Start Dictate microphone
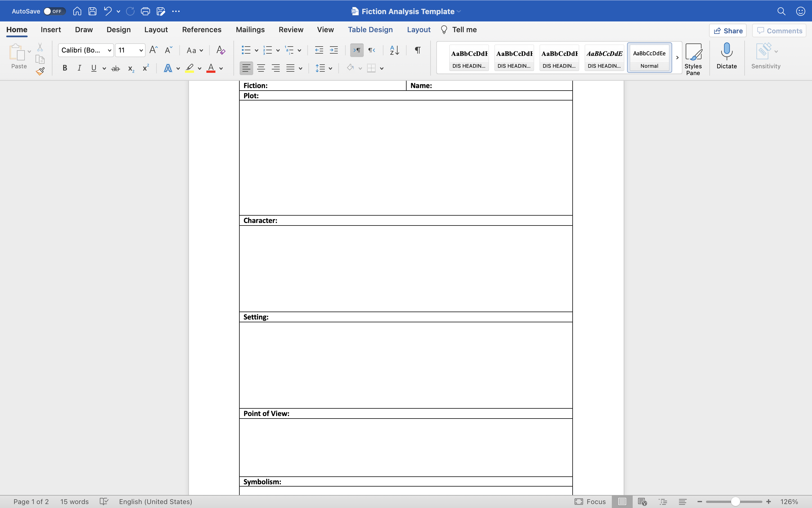 (727, 56)
